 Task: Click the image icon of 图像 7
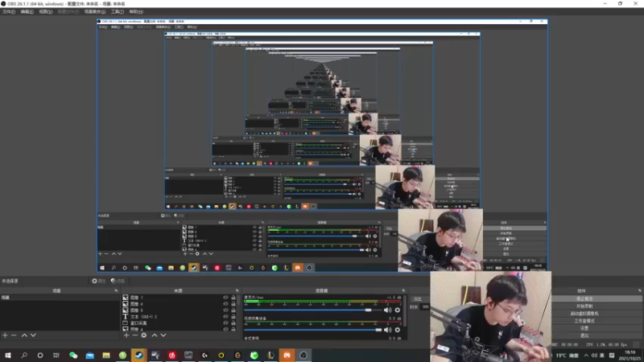[126, 298]
